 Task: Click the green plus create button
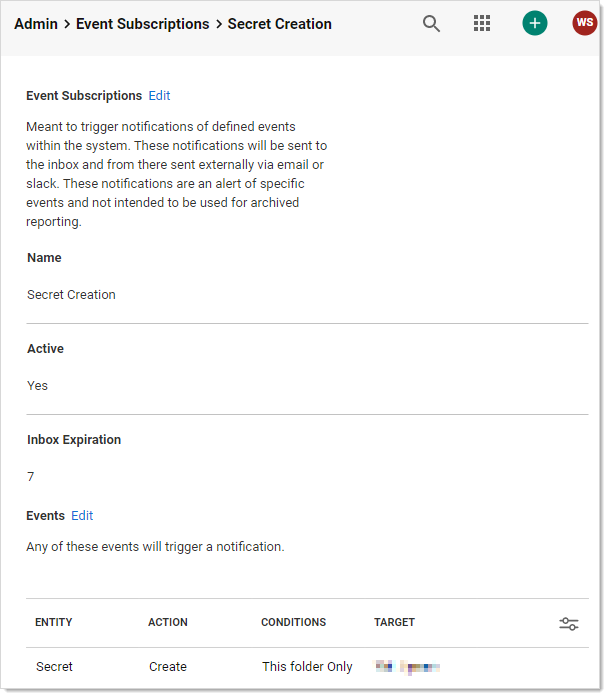(x=535, y=24)
